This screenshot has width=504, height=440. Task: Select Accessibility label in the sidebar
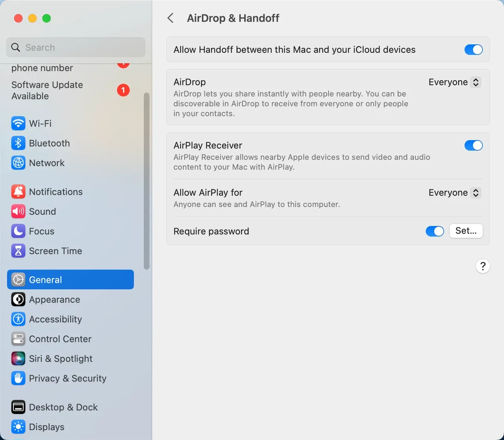click(x=56, y=319)
